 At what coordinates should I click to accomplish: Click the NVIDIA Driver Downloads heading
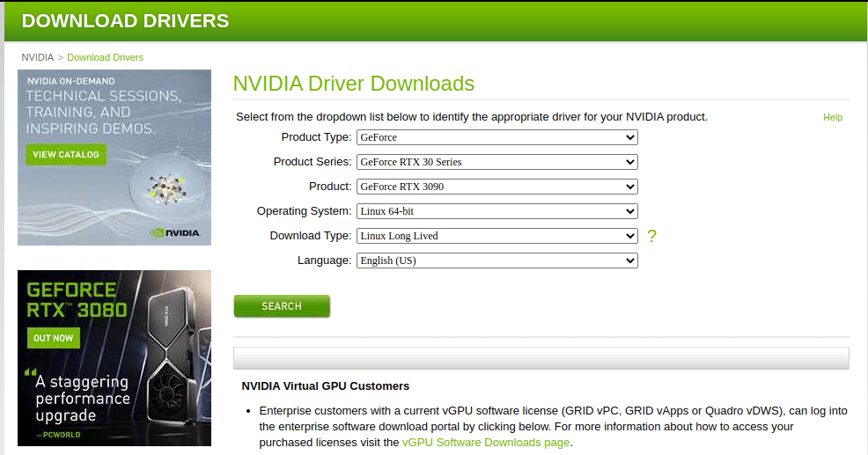[354, 84]
